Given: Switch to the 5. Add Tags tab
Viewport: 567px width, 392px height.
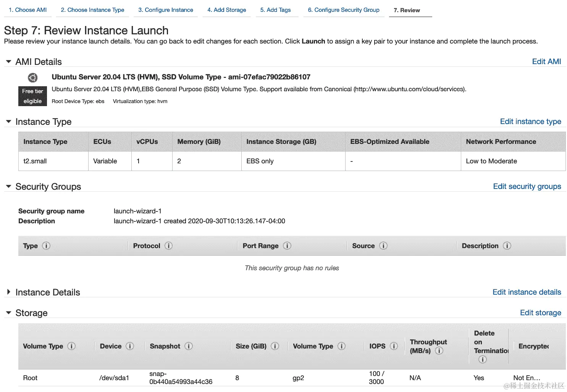Looking at the screenshot, I should [275, 10].
